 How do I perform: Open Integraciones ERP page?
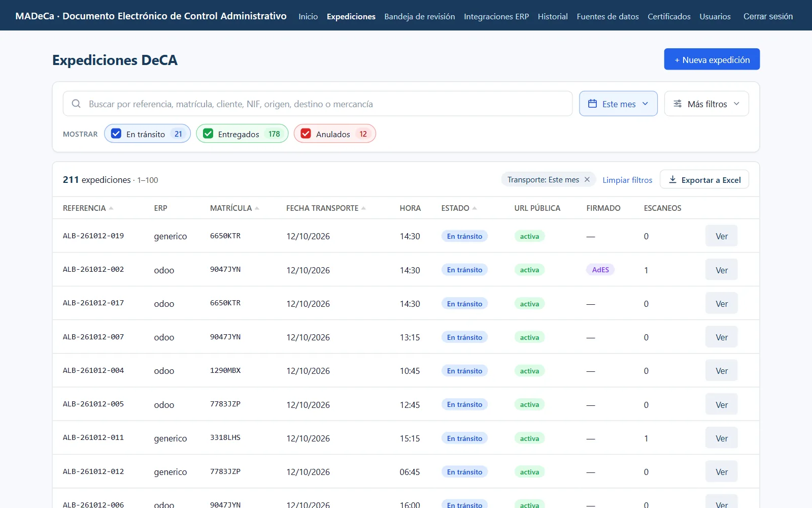(x=496, y=16)
